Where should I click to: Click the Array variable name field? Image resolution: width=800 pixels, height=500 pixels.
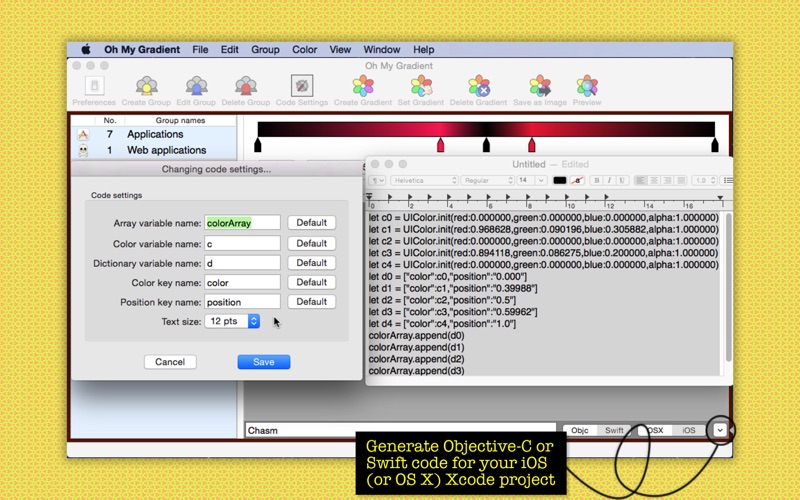pos(242,223)
